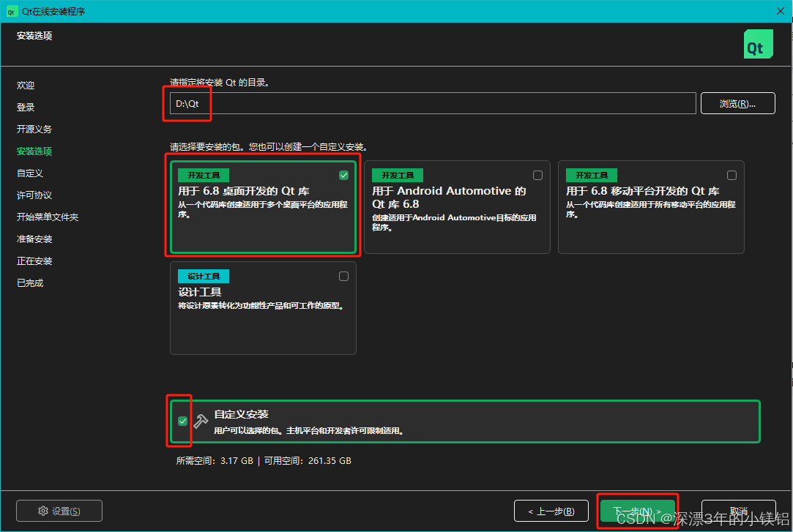Click the 开发工具 tag on the mobile platform card
Screen dimensions: 793x532
[x=592, y=176]
